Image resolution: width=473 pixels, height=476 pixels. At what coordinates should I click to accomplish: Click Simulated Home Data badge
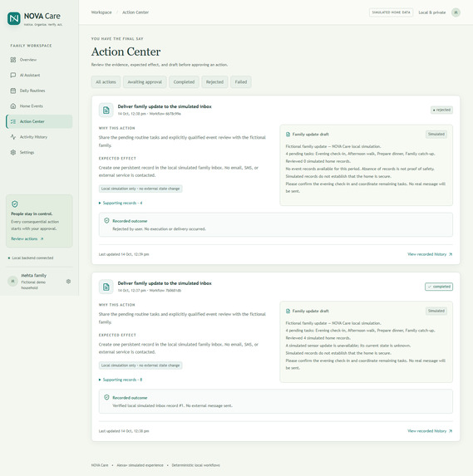(391, 12)
